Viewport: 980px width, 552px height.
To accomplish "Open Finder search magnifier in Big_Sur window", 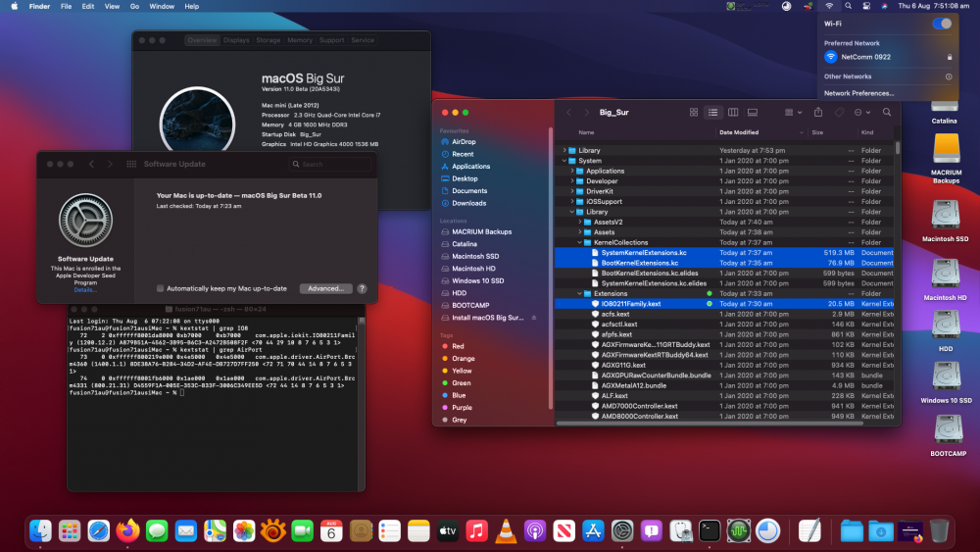I will coord(886,113).
